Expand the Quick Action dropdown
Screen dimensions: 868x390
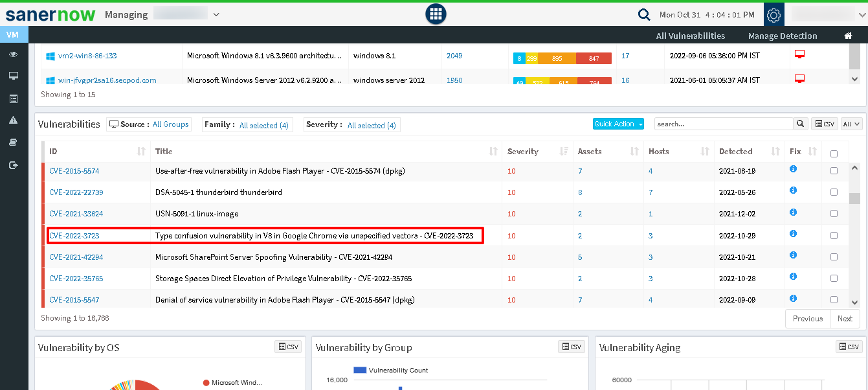coord(618,124)
